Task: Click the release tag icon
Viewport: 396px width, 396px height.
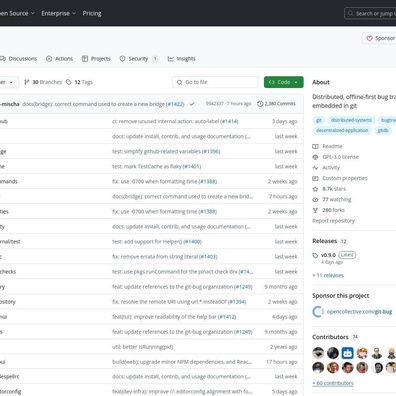Action: 315,255
